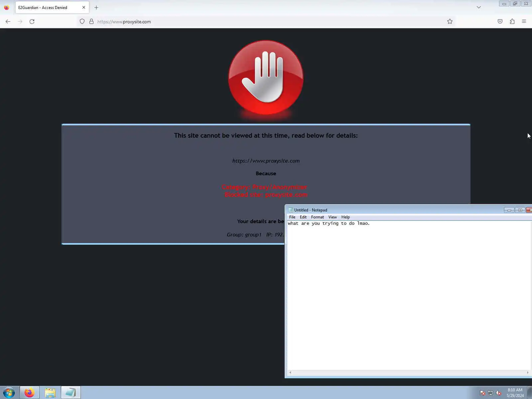Open Firefox extensions puzzle icon

point(512,22)
